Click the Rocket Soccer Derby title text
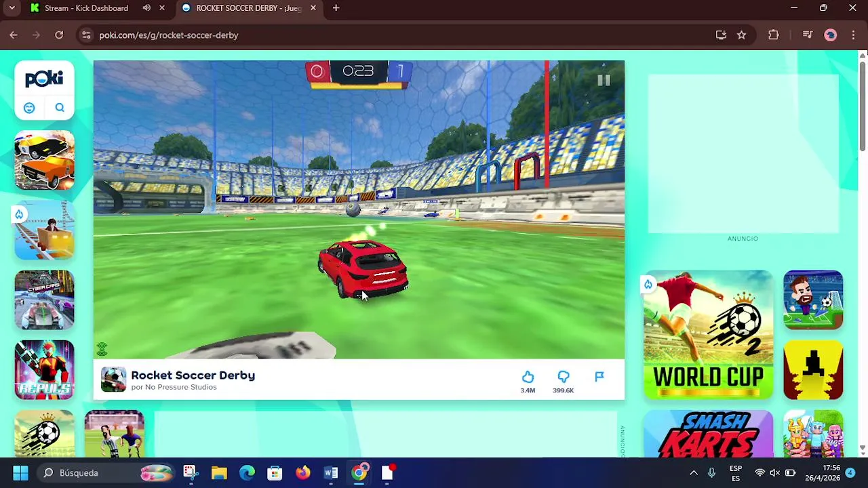Viewport: 868px width, 488px height. [x=193, y=375]
